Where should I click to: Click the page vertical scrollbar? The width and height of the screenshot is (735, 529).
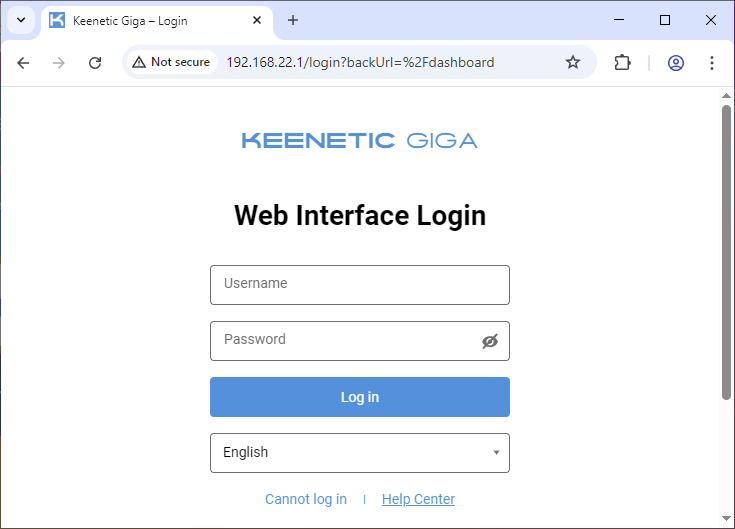(x=727, y=250)
